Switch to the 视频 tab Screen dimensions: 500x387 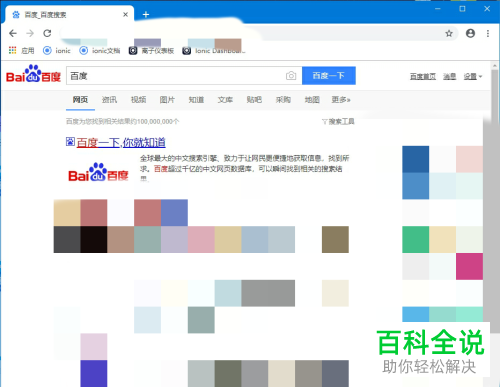[x=138, y=100]
